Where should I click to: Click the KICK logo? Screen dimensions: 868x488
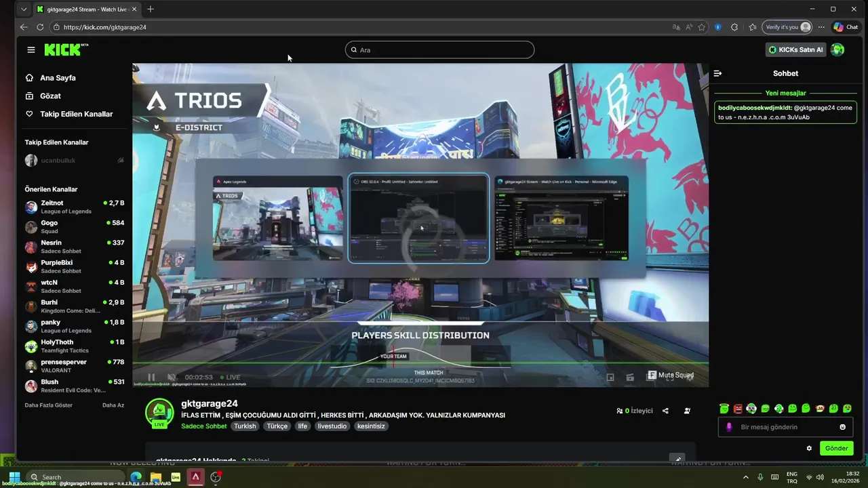[66, 49]
